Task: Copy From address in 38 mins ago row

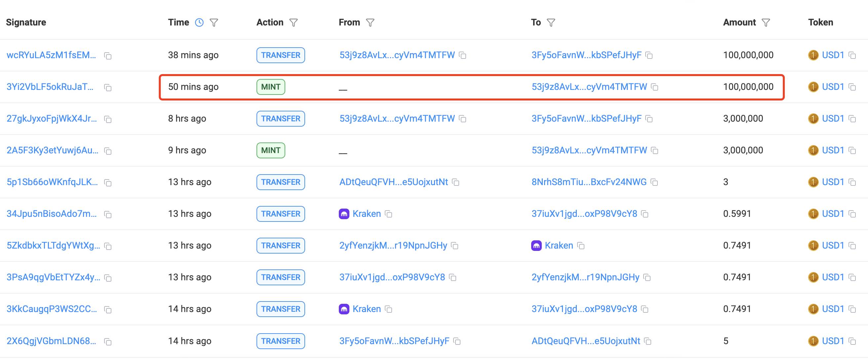Action: tap(463, 55)
